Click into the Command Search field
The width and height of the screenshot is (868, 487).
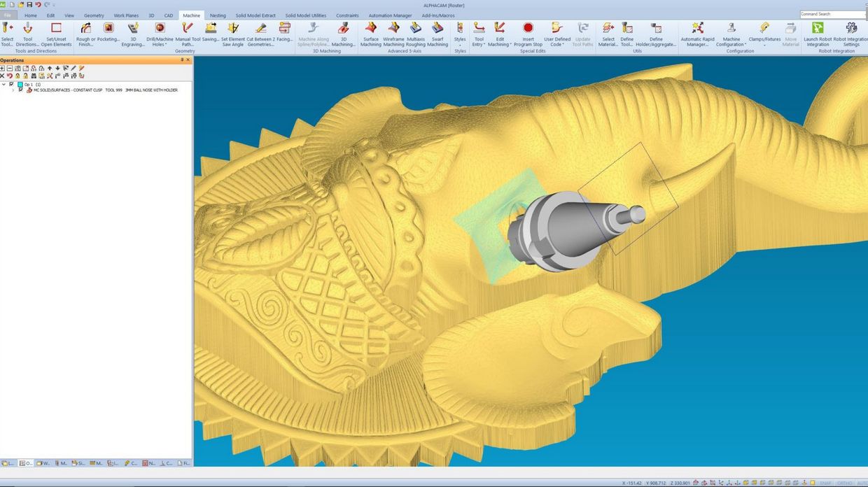(x=832, y=14)
